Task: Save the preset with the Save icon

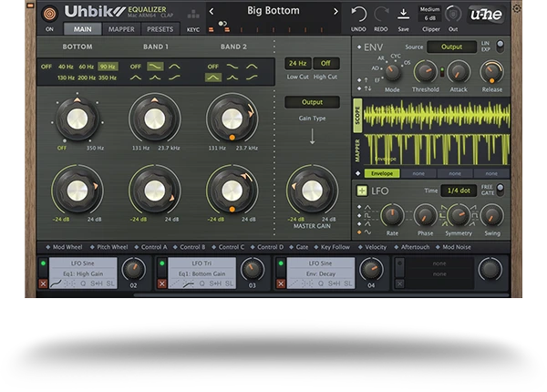Action: 403,14
